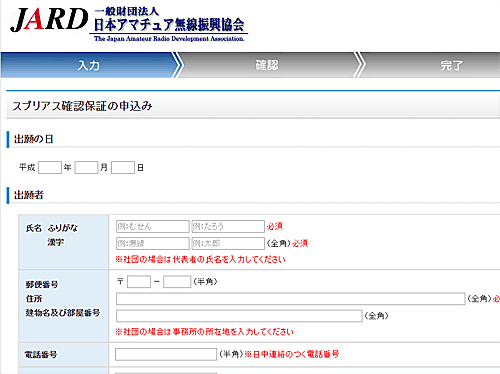Click the 住所 address input field

(291, 299)
